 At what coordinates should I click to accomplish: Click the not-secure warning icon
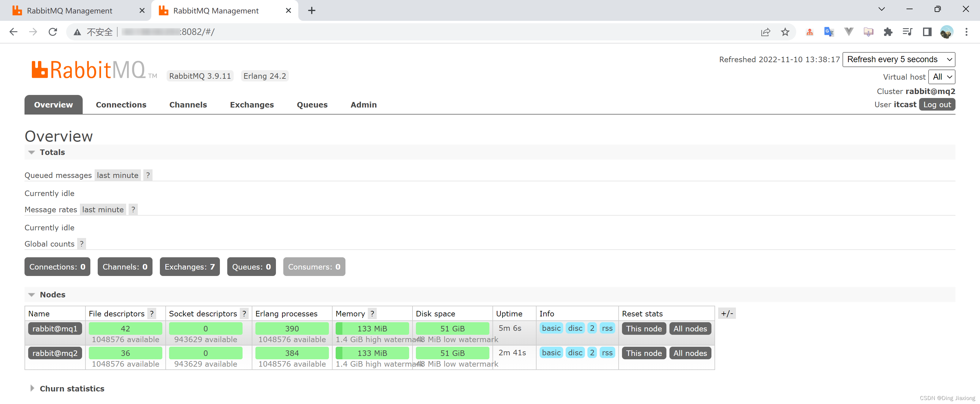[77, 32]
